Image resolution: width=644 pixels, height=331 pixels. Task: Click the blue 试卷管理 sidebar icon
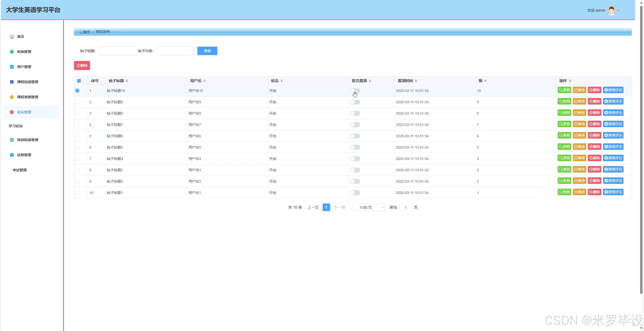12,155
